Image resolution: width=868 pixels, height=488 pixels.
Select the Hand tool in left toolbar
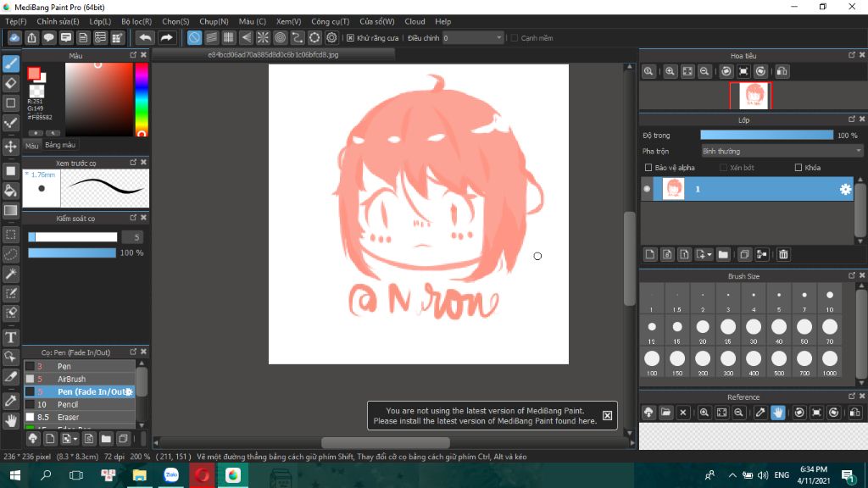(10, 421)
